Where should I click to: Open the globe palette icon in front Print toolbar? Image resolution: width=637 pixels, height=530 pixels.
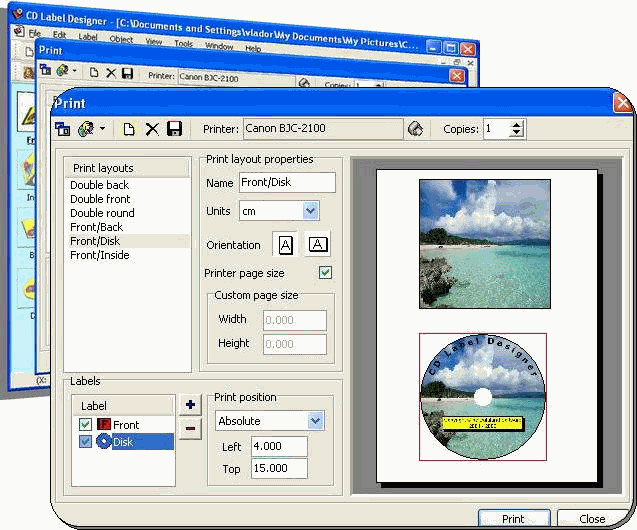[86, 129]
